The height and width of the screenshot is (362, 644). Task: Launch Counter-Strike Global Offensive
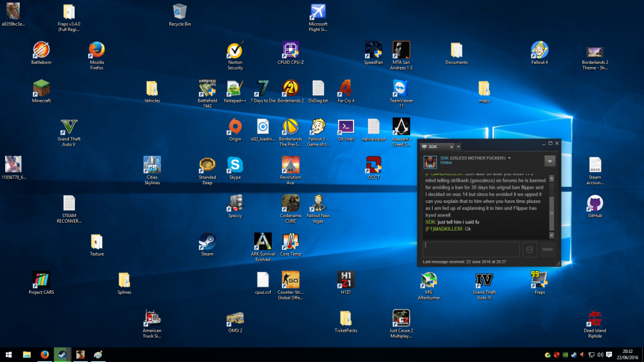tap(290, 285)
